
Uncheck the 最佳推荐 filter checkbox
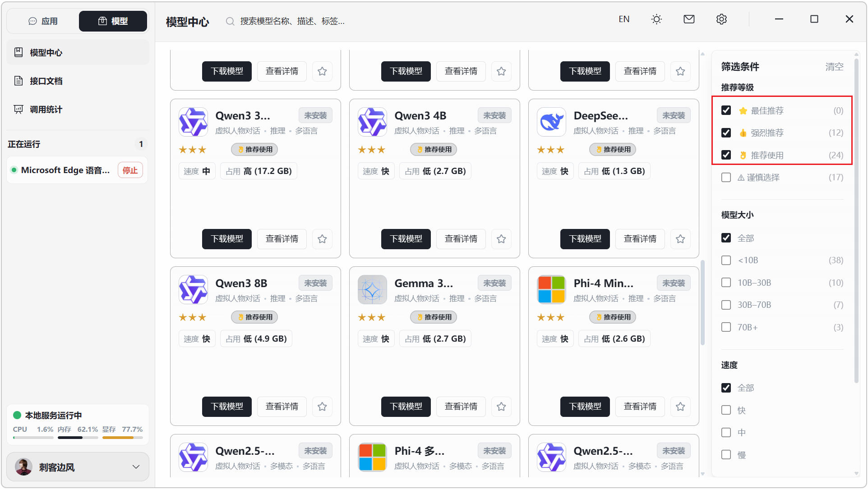pos(726,110)
